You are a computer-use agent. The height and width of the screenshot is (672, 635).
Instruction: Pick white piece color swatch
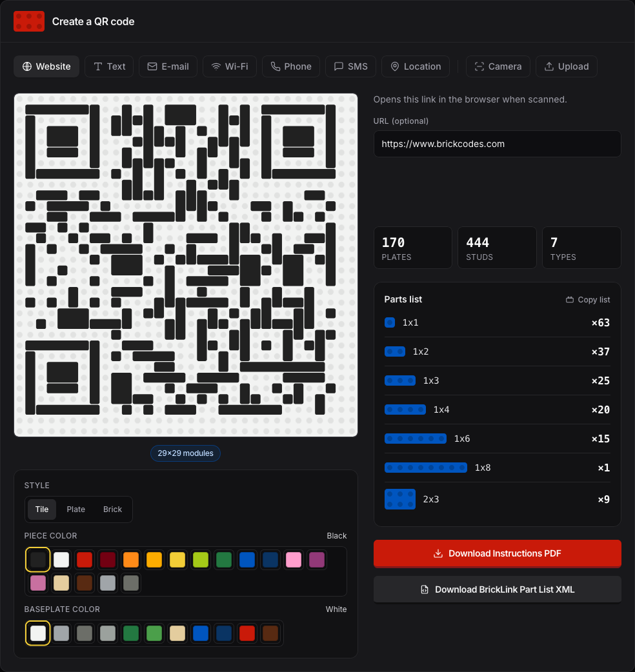coord(61,560)
